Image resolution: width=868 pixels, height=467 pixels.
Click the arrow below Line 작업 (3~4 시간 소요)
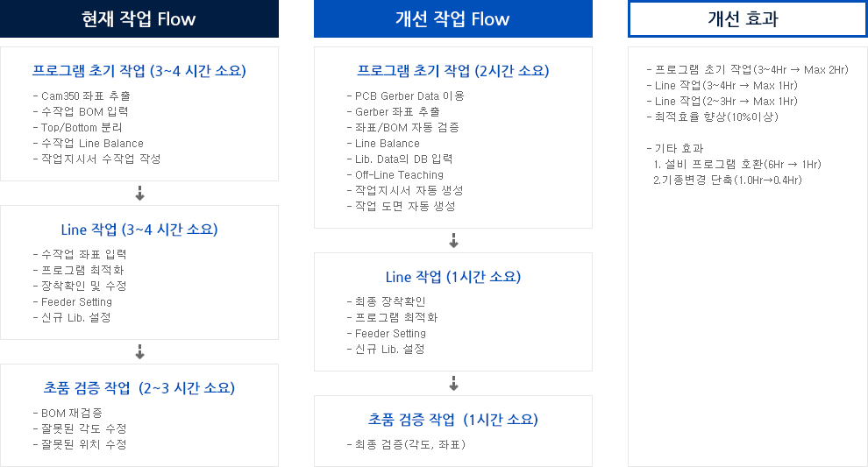click(x=139, y=352)
